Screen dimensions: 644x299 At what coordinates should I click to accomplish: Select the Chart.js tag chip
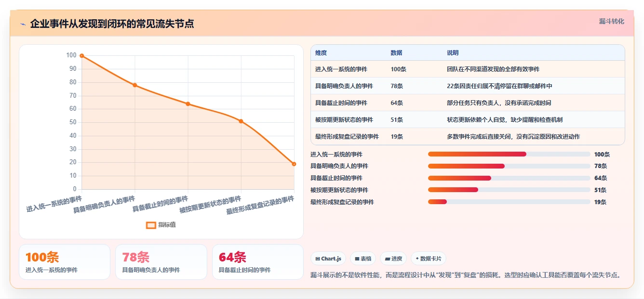(x=328, y=259)
